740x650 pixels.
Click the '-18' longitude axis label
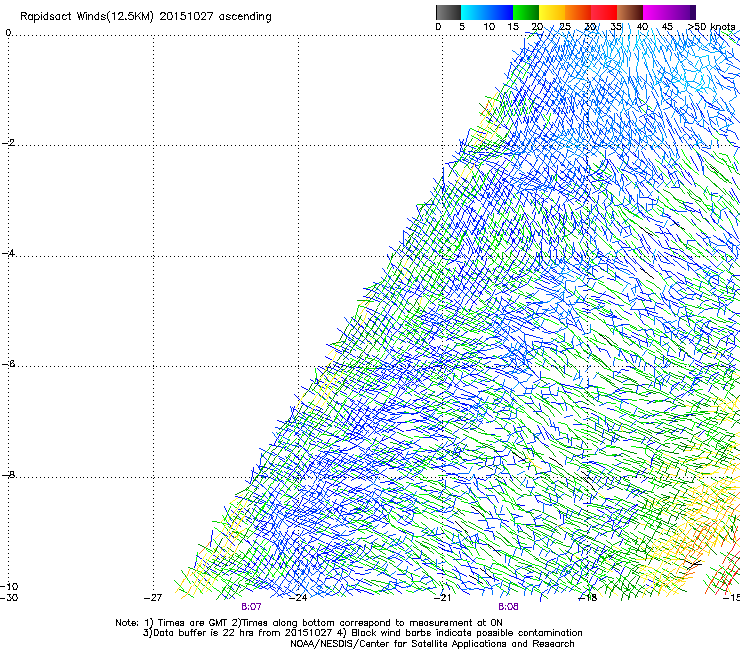pyautogui.click(x=588, y=598)
